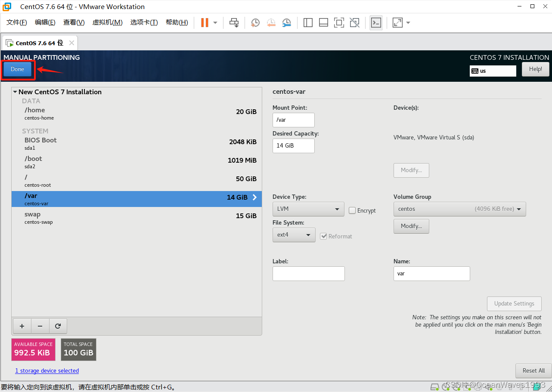Viewport: 552px width, 392px height.
Task: Toggle the thumbnail bar layout icon
Action: tap(323, 23)
